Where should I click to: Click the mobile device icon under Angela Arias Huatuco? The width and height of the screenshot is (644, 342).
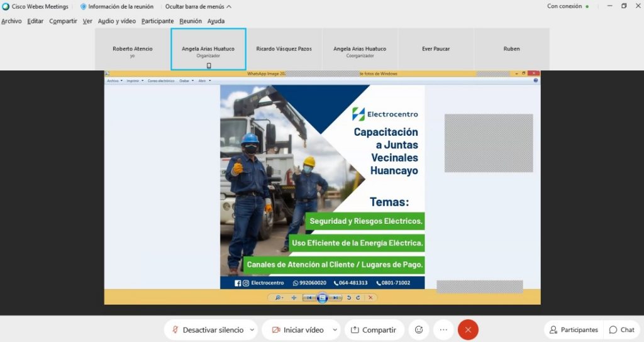209,65
